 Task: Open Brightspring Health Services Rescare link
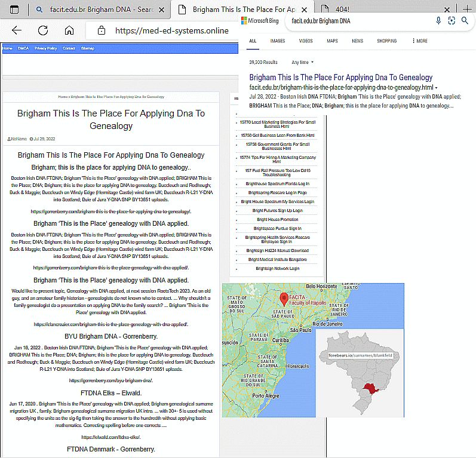point(278,239)
